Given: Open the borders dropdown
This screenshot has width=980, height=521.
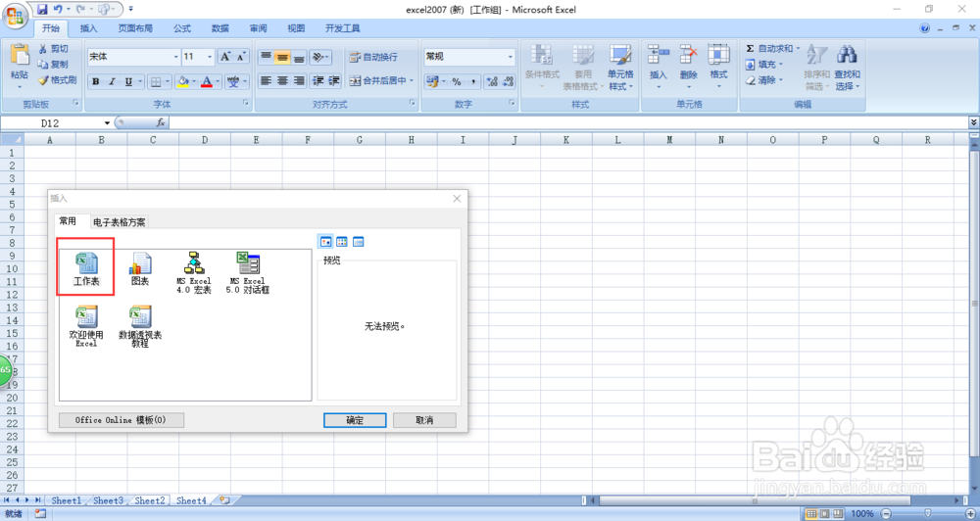Looking at the screenshot, I should pyautogui.click(x=168, y=81).
